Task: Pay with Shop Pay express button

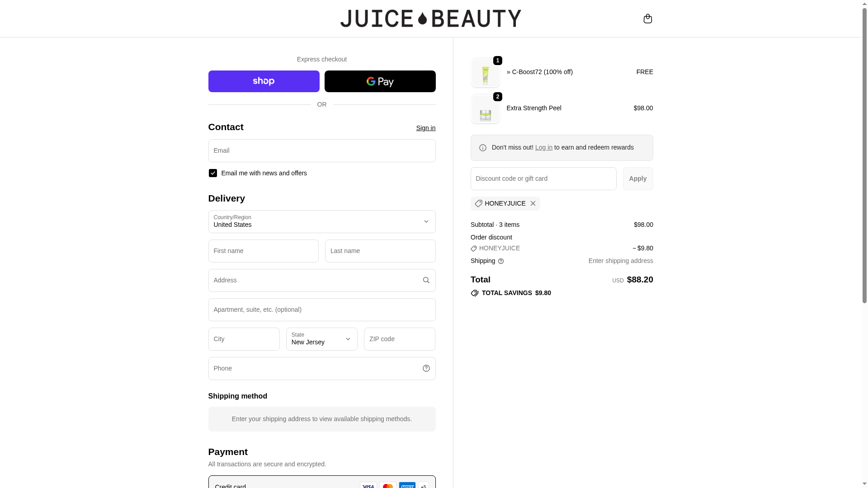Action: (264, 81)
